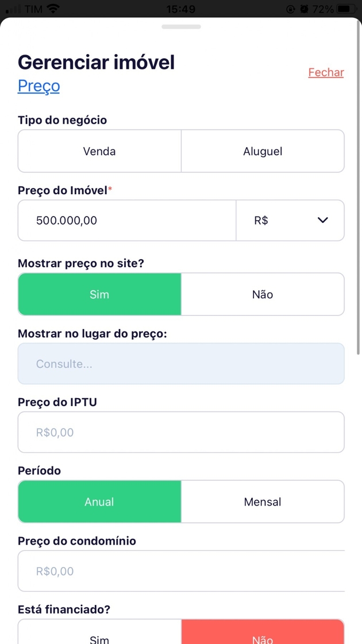362x644 pixels.
Task: Click the Preço do IPTU input
Action: coord(181,432)
